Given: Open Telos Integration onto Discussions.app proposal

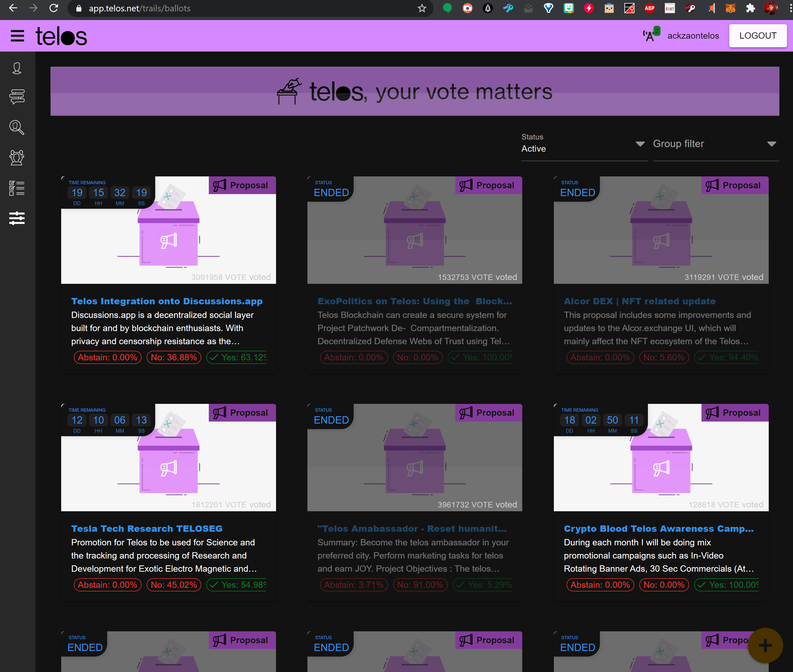Looking at the screenshot, I should click(x=167, y=301).
